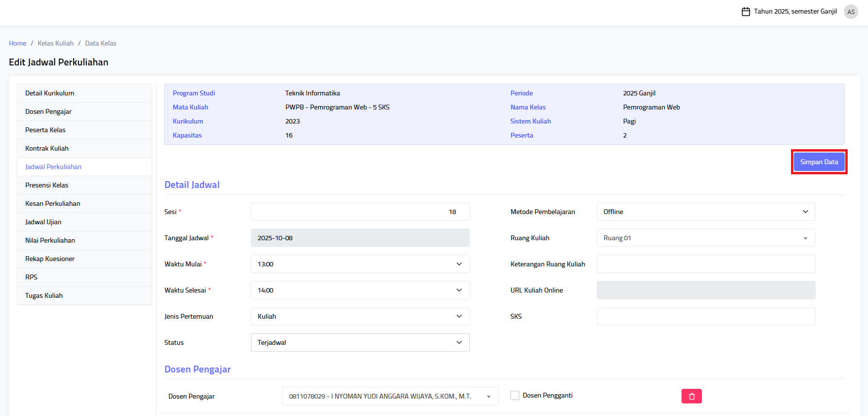
Task: Follow the Home breadcrumb link
Action: pos(17,43)
